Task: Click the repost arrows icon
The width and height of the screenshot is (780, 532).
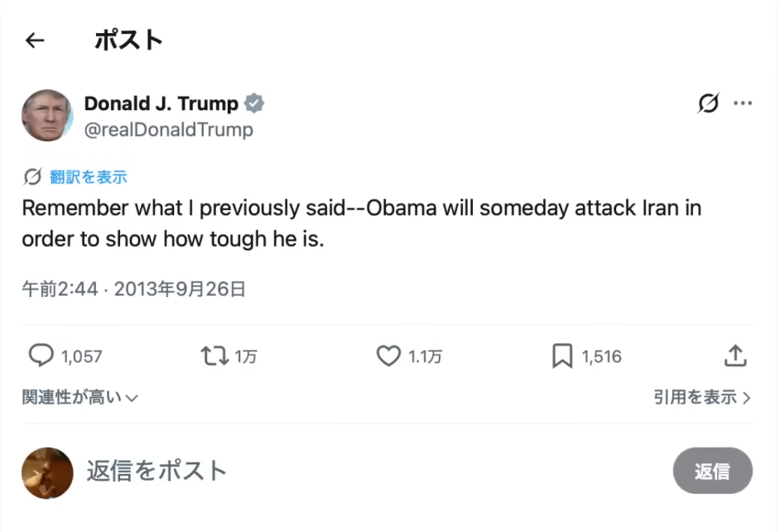Action: click(x=214, y=356)
